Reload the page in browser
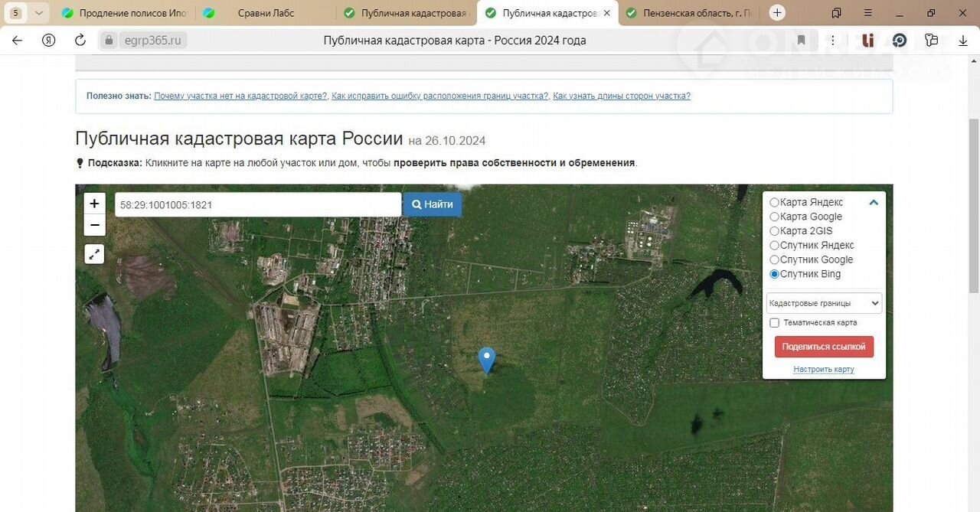Screen dimensions: 980x512 [80, 40]
